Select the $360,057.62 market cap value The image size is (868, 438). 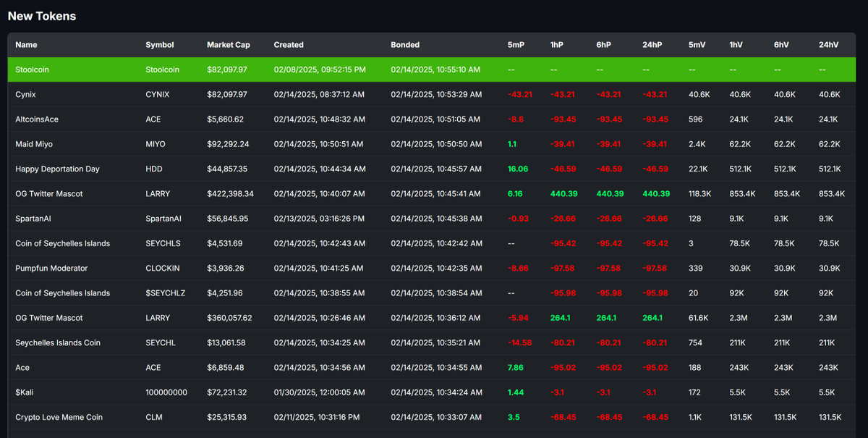pyautogui.click(x=229, y=318)
